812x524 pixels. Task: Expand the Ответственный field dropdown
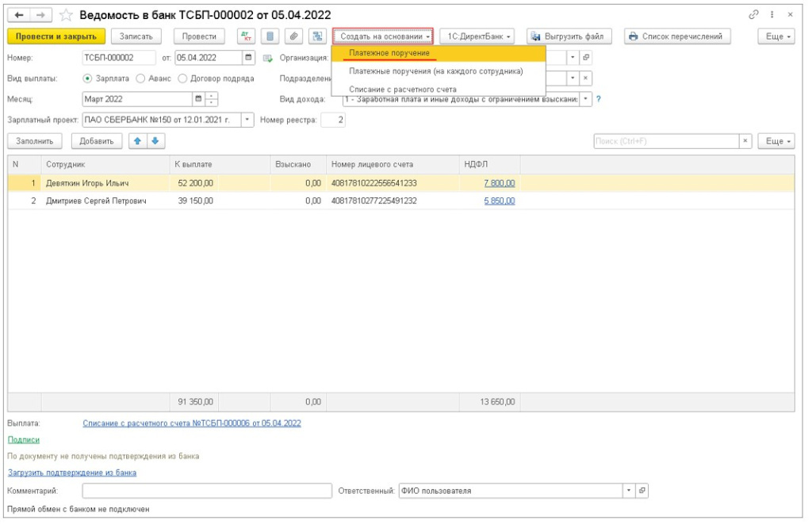[629, 491]
